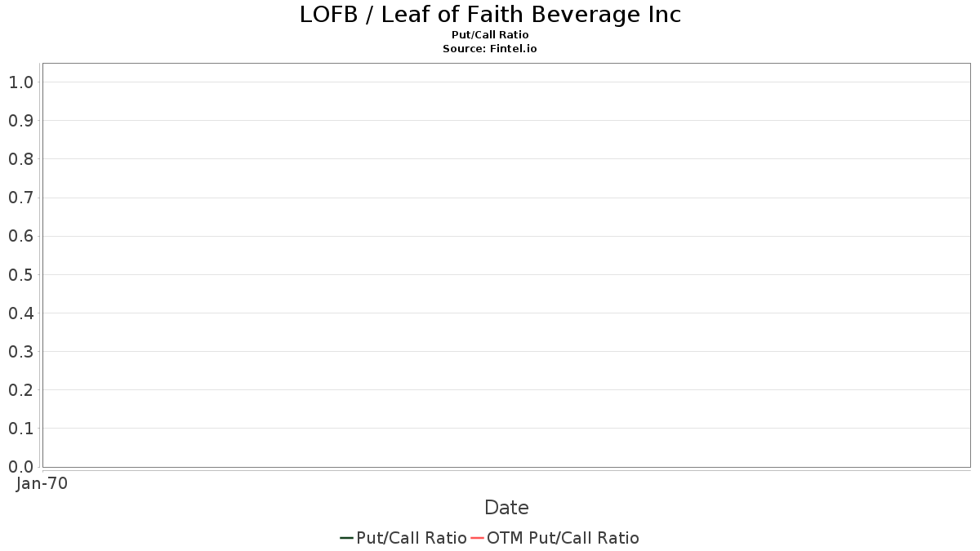980x551 pixels.
Task: Click the 1.0 y-axis label
Action: click(20, 82)
